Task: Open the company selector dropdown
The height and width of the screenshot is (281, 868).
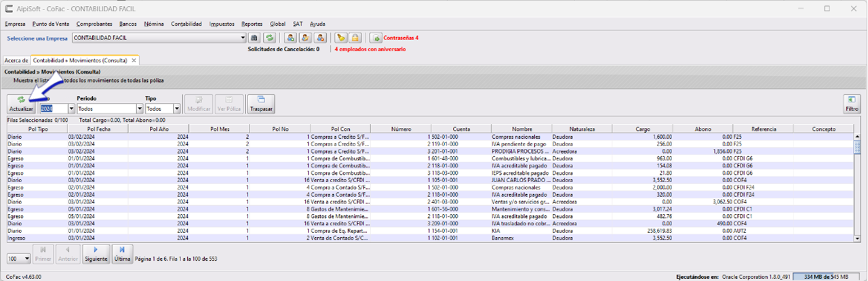Action: (x=243, y=38)
